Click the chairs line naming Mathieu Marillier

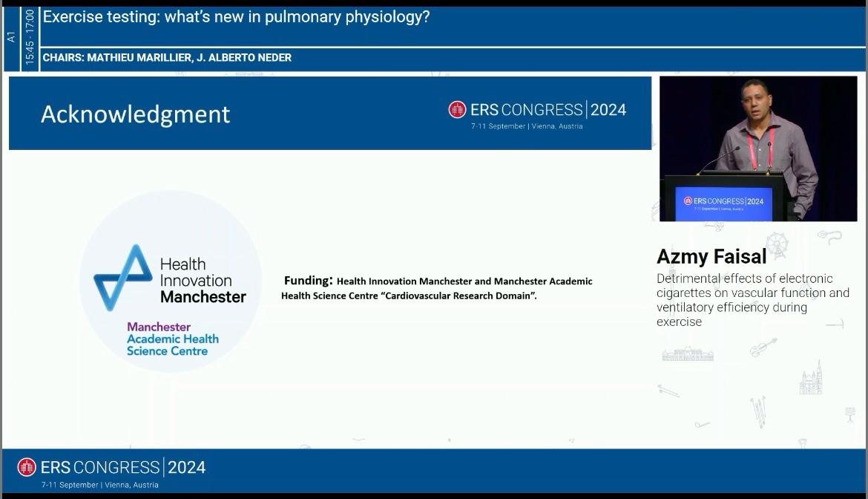tap(167, 58)
